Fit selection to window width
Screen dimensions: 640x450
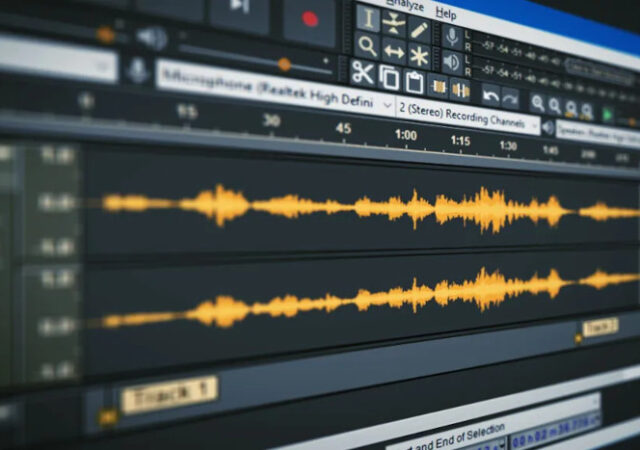[x=571, y=109]
